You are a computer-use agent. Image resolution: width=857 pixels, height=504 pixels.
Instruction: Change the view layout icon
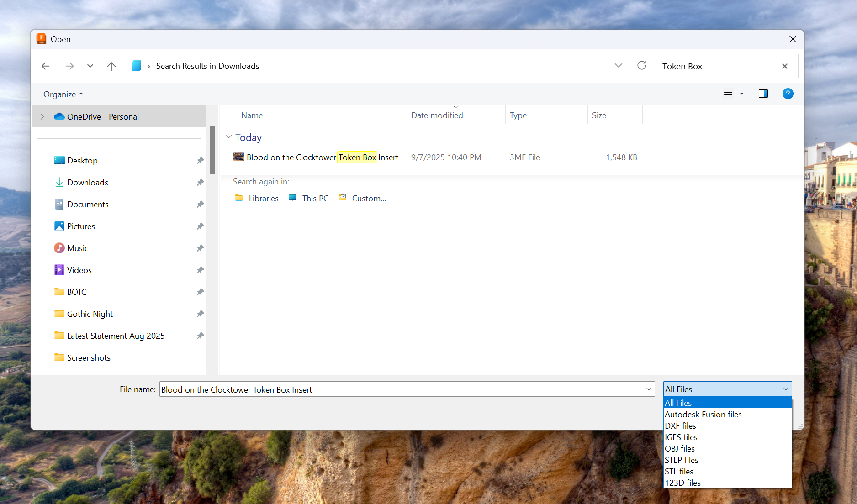pos(728,94)
